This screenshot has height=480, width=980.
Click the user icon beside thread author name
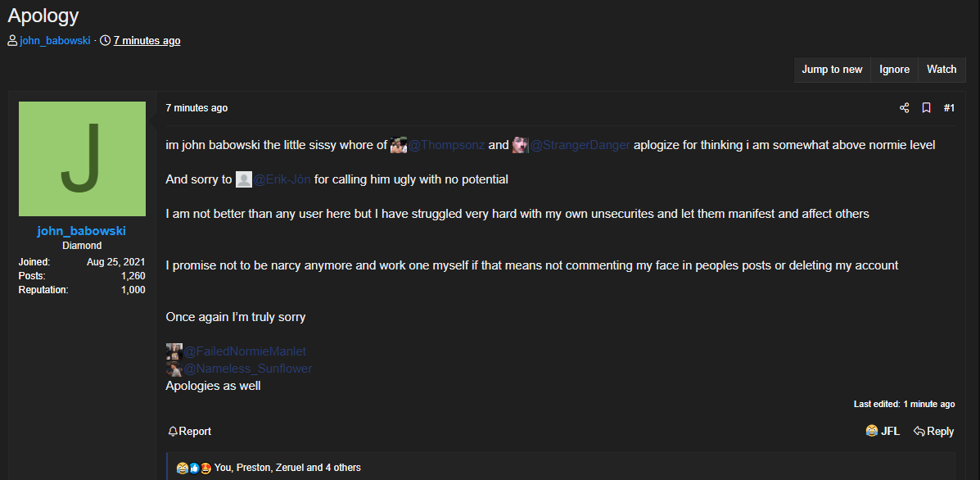point(12,41)
